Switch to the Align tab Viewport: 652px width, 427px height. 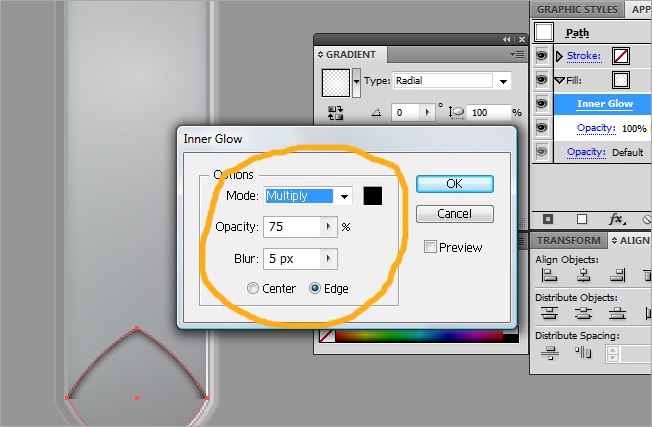pyautogui.click(x=630, y=241)
